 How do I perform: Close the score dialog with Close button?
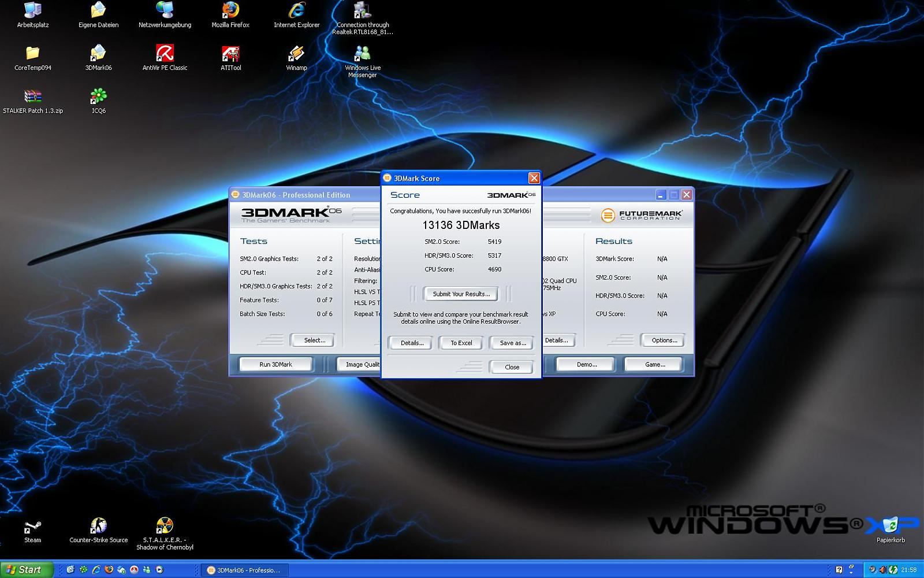pyautogui.click(x=512, y=367)
